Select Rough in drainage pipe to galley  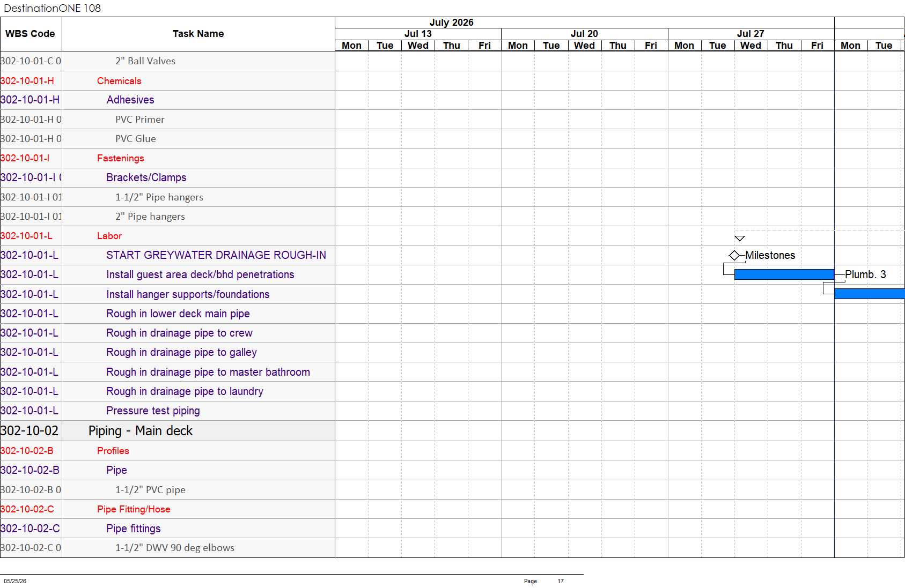(x=181, y=352)
